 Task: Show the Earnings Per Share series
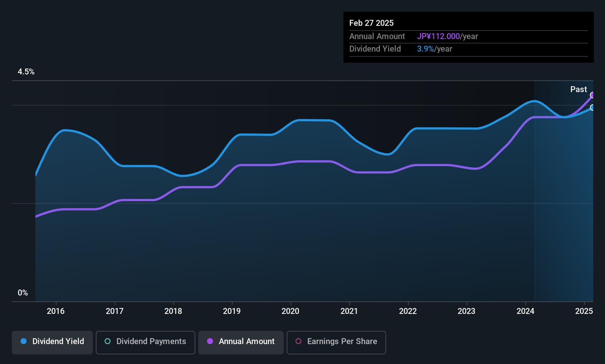pyautogui.click(x=336, y=342)
